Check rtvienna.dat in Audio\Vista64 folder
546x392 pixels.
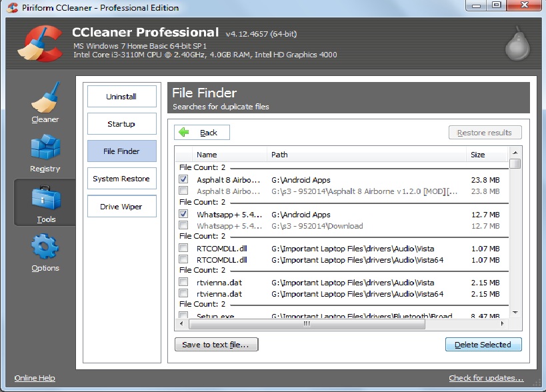(x=183, y=293)
